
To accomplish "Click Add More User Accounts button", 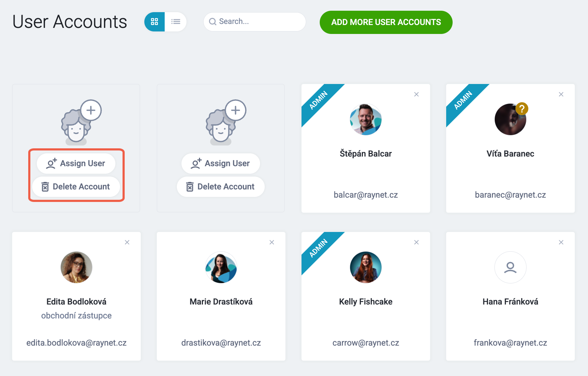I will (386, 22).
